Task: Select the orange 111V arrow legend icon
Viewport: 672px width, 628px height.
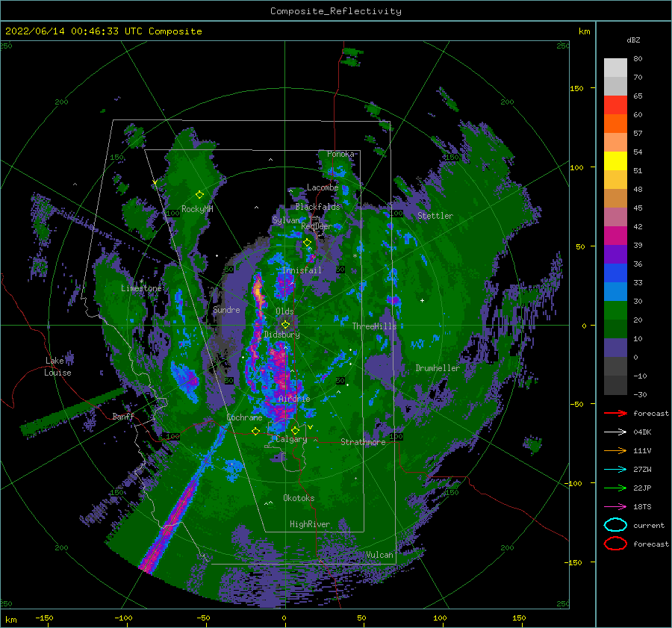Action: pos(615,450)
